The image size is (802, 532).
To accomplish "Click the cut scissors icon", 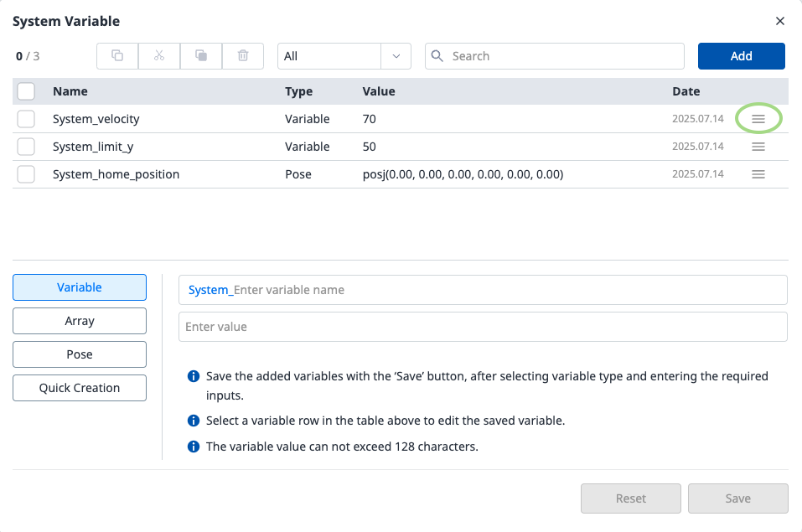I will (159, 56).
